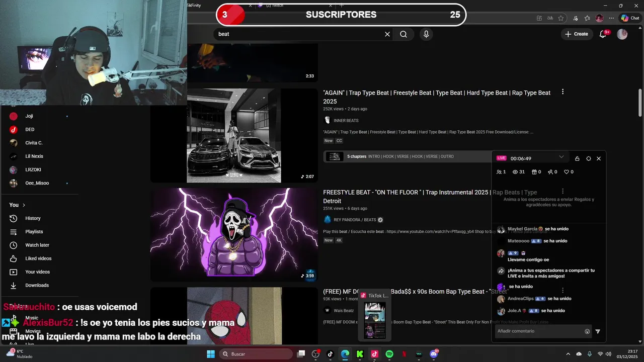The image size is (644, 362).
Task: Close the TikTok LIVE panel
Action: (599, 158)
